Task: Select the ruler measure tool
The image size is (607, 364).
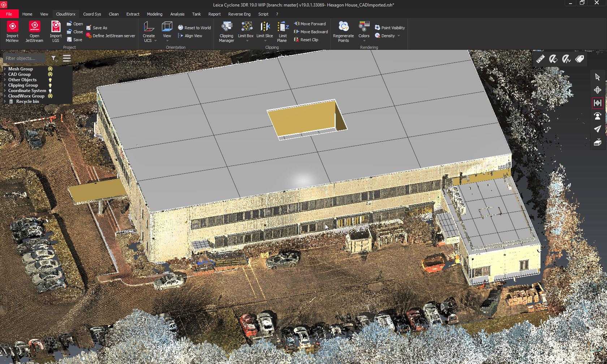Action: (x=541, y=59)
